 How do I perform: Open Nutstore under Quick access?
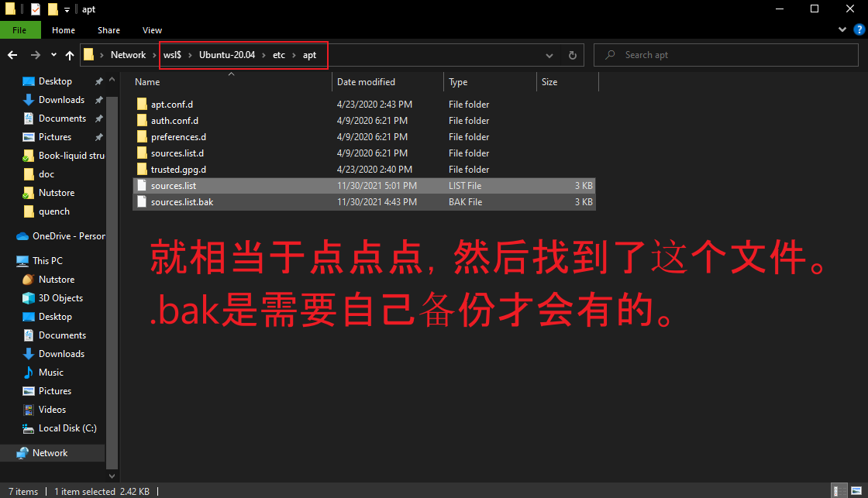[x=56, y=193]
